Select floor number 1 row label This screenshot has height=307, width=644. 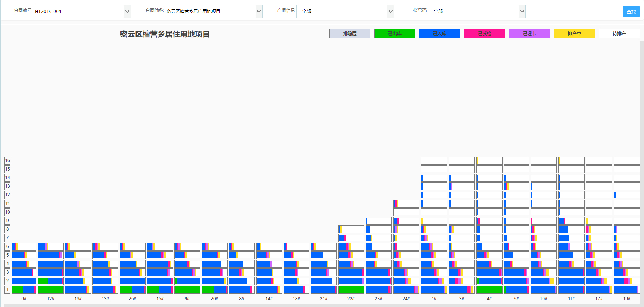point(7,289)
